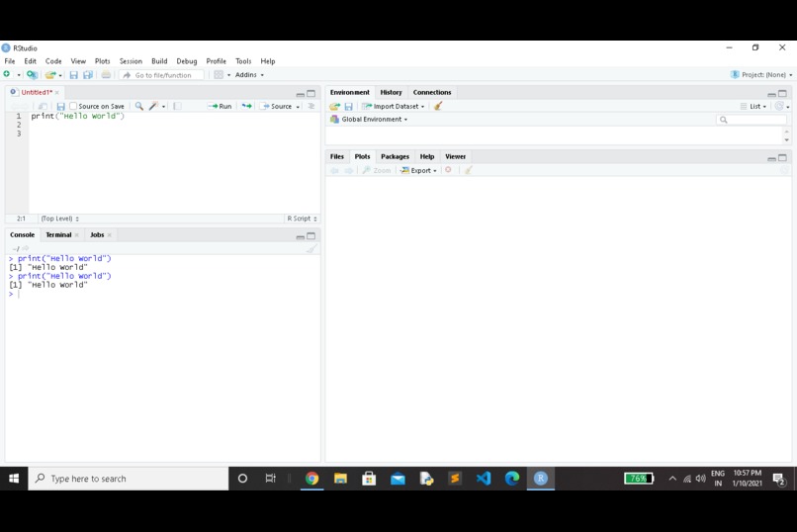Image resolution: width=797 pixels, height=532 pixels.
Task: Click the Source button
Action: (x=277, y=106)
